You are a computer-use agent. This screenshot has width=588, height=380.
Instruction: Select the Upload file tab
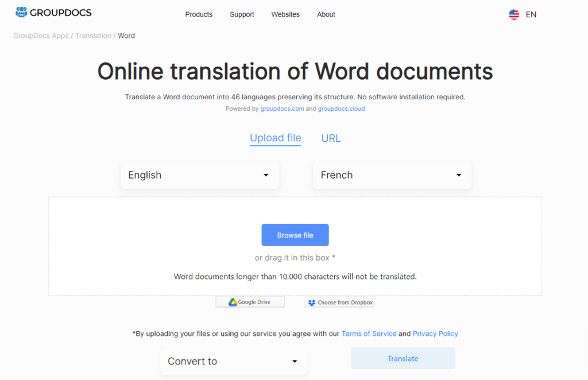tap(275, 138)
